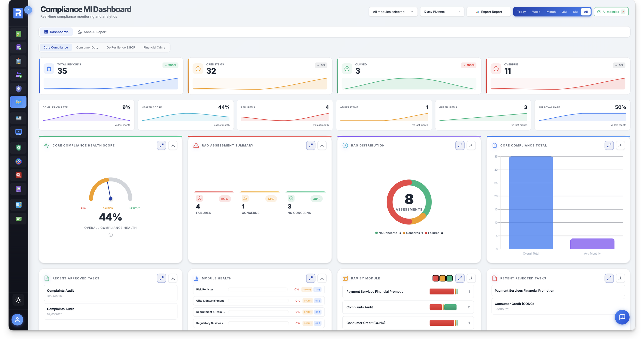The image size is (644, 339).
Task: Toggle light theme with the sun icon
Action: (18, 300)
